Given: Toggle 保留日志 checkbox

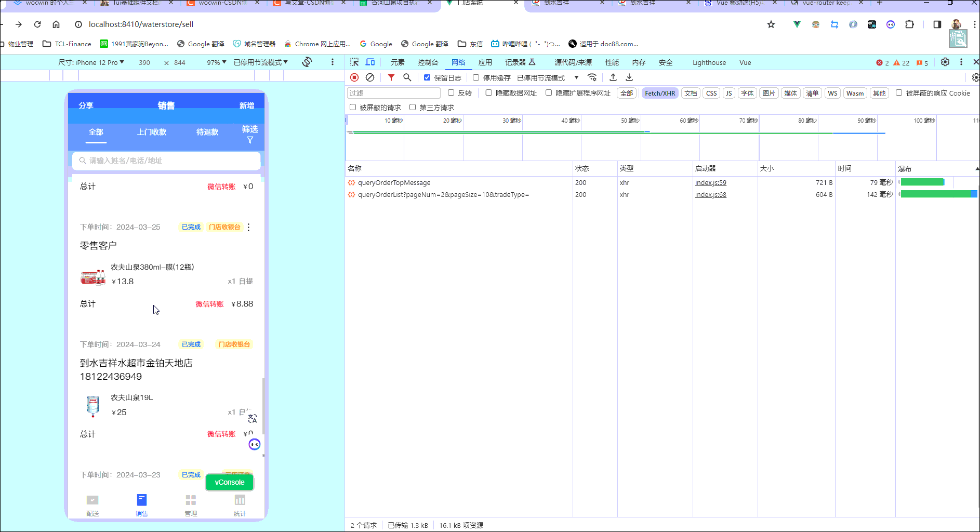Looking at the screenshot, I should pos(427,77).
